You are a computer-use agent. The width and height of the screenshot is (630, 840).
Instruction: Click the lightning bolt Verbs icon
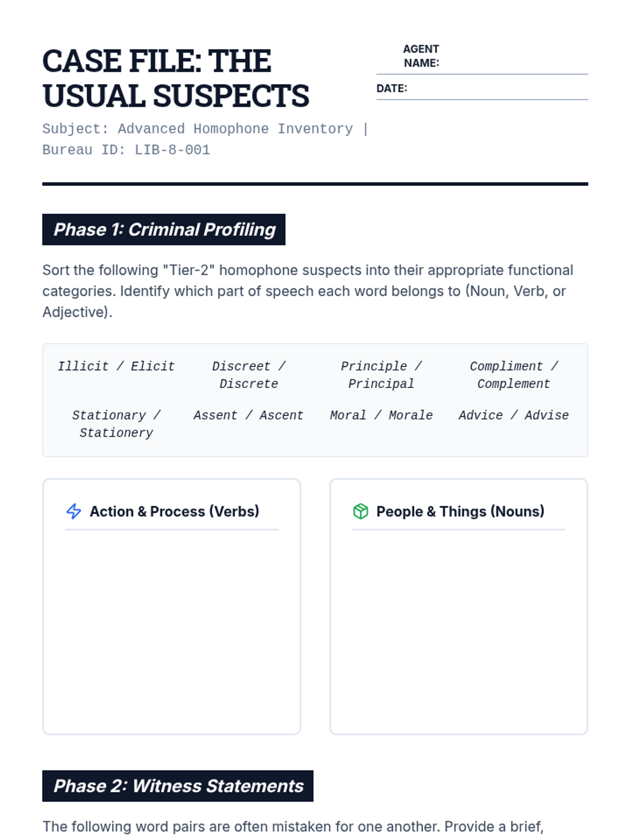73,511
